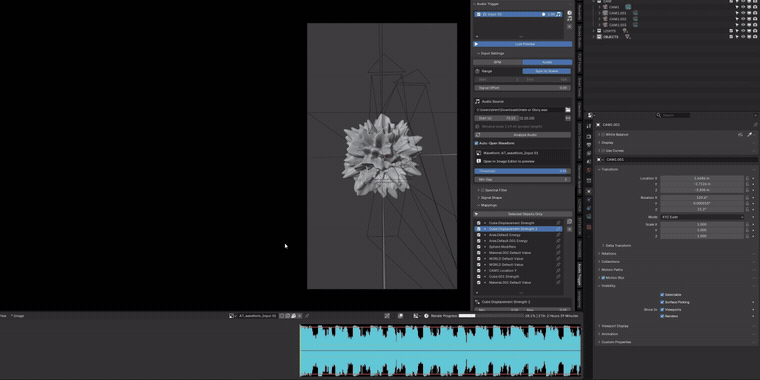Screen dimensions: 760x380
Task: Click the music note icon beside the inputs list
Action: point(570,19)
